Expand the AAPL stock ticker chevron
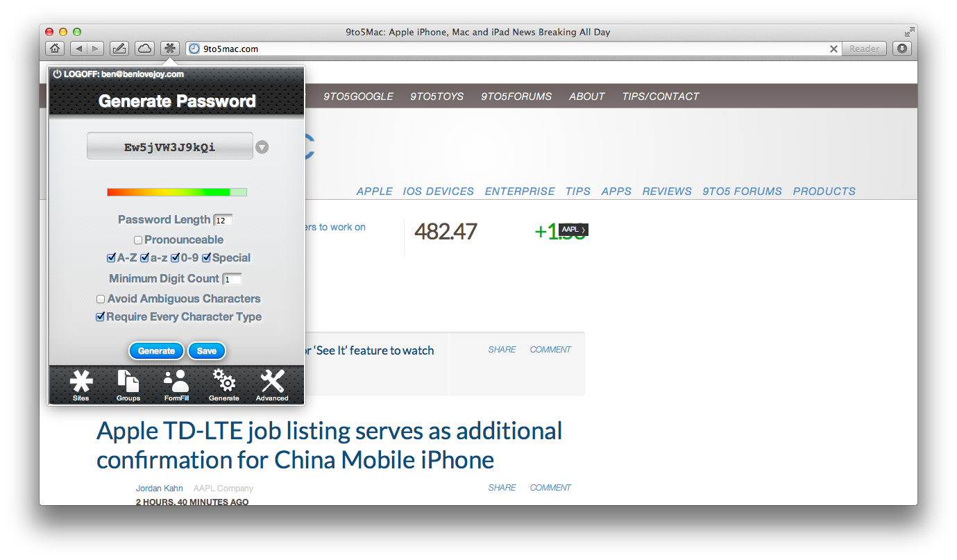This screenshot has height=560, width=957. 584,230
